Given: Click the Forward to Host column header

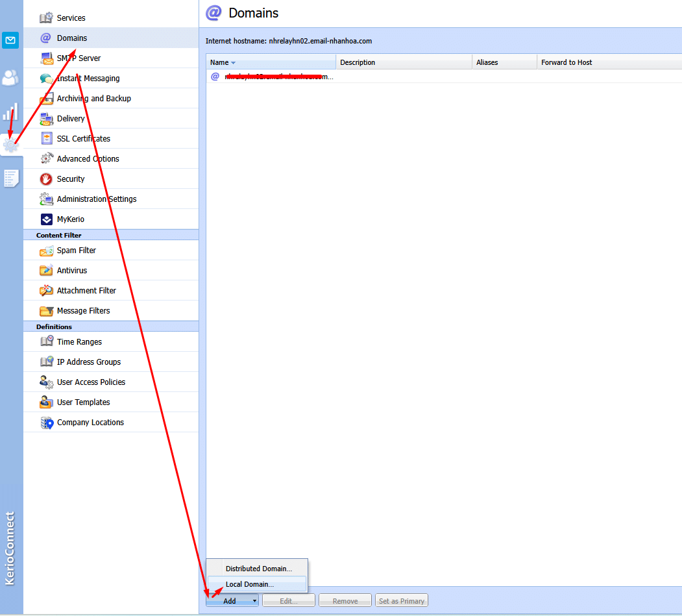Looking at the screenshot, I should tap(566, 62).
